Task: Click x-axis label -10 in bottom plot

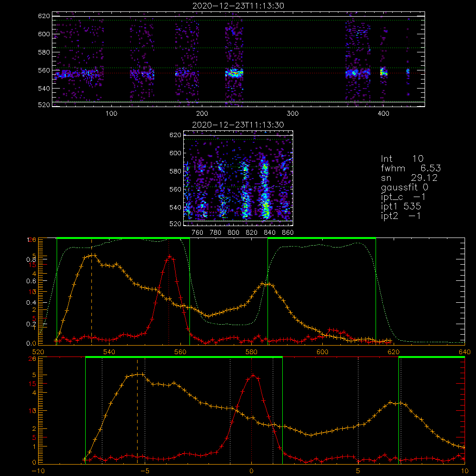Action: [38, 471]
